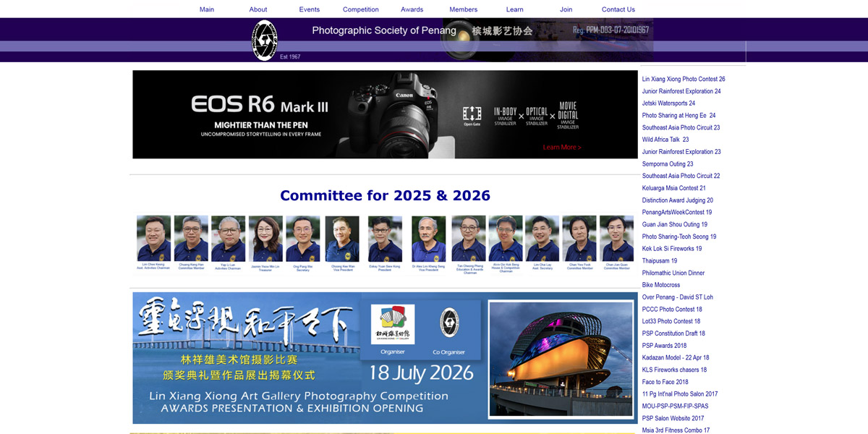This screenshot has height=434, width=868.
Task: Open Bike Motocross link
Action: (x=661, y=285)
